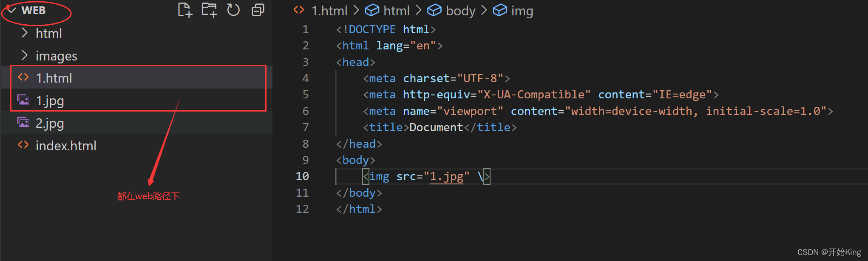Screen dimensions: 868x261
Task: Click "width=device-width, initial-scale=1.0" value
Action: click(696, 111)
